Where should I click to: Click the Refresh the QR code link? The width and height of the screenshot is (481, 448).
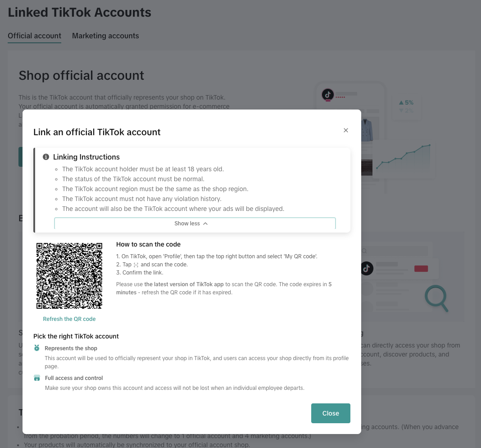pyautogui.click(x=69, y=319)
